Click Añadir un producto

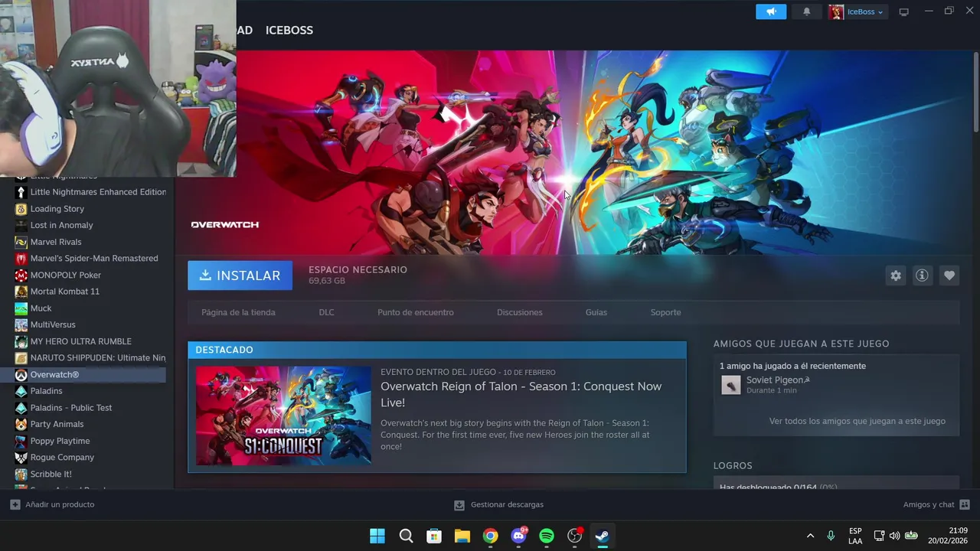coord(60,504)
